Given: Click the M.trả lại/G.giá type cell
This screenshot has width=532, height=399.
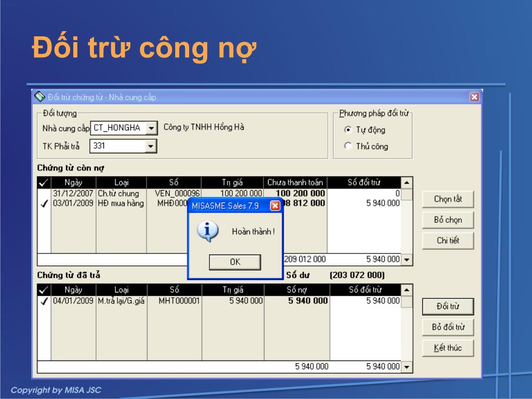Looking at the screenshot, I should (121, 301).
